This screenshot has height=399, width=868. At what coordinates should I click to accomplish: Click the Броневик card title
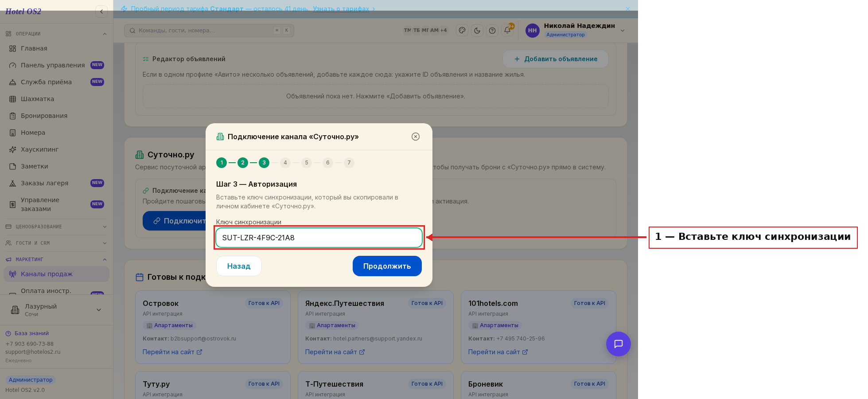pos(486,384)
